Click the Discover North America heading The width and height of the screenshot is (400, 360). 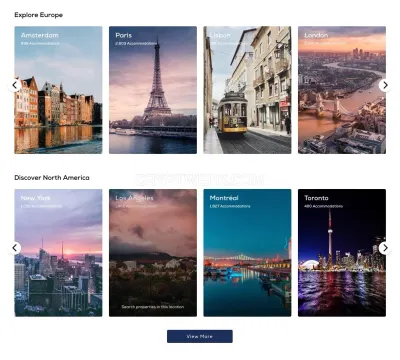click(x=52, y=178)
